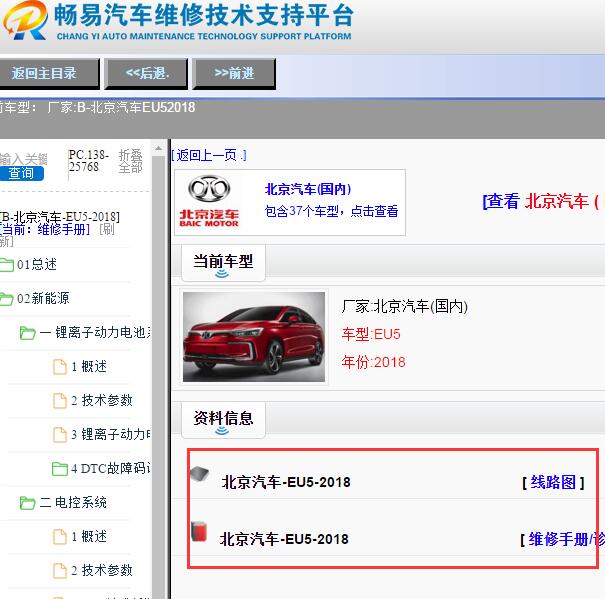
Task: Click 车型:EU5 text
Action: click(371, 334)
